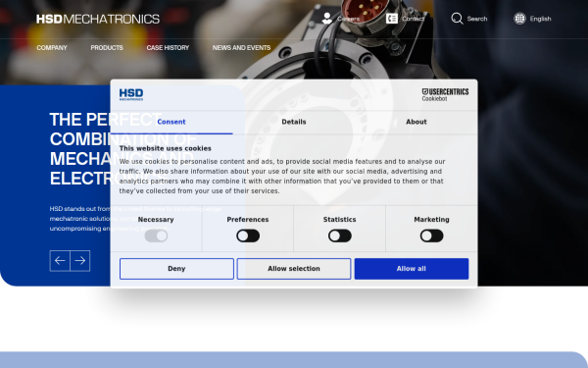Viewport: 588px width, 368px height.
Task: Open the News and Events menu
Action: [x=241, y=48]
